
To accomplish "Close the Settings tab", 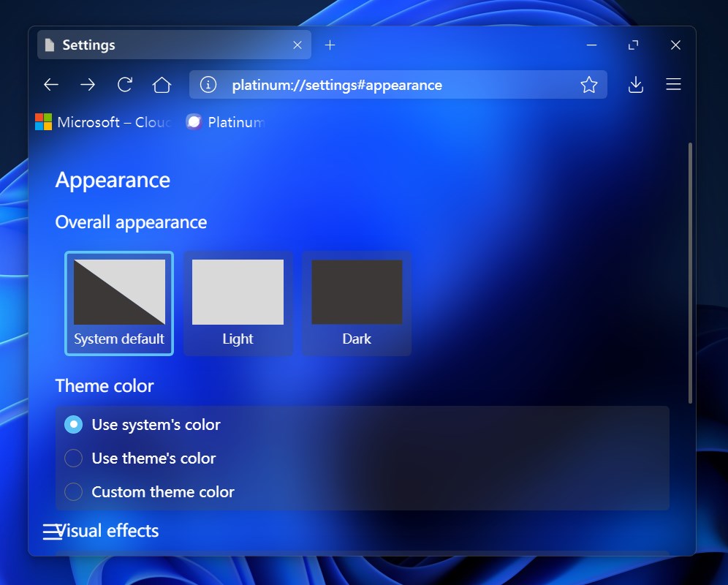I will pos(297,45).
